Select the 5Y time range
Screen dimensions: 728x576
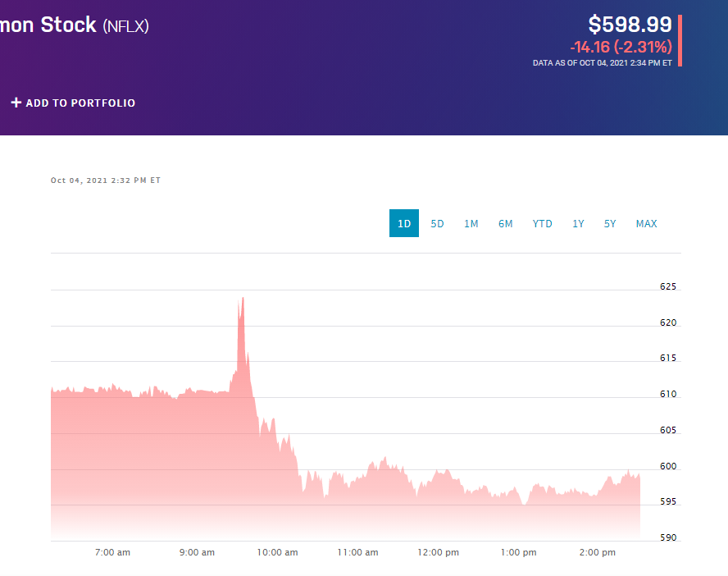[x=610, y=222]
